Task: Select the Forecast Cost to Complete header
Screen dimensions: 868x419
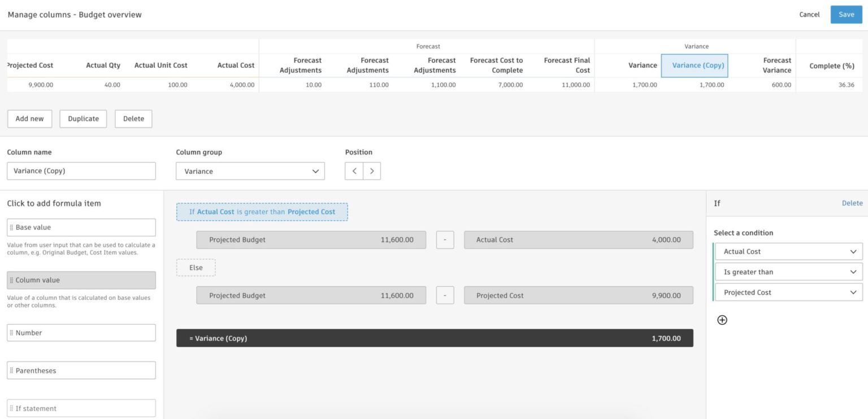Action: [x=496, y=66]
